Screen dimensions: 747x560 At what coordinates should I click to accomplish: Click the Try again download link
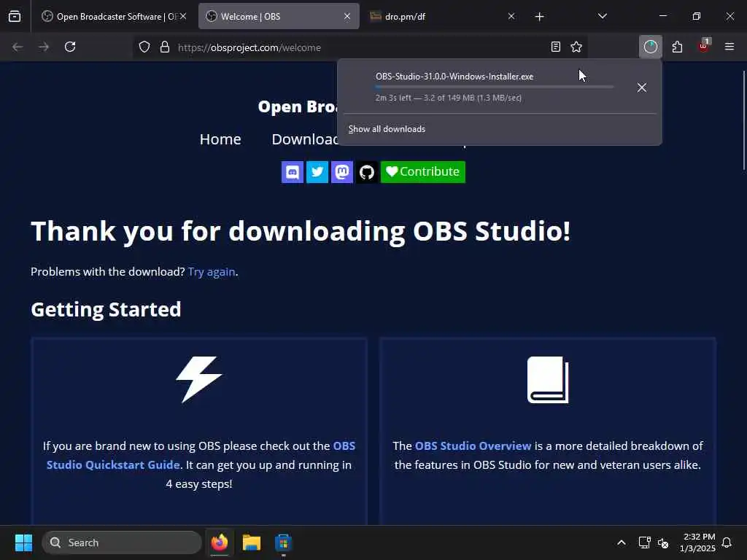[x=212, y=272]
